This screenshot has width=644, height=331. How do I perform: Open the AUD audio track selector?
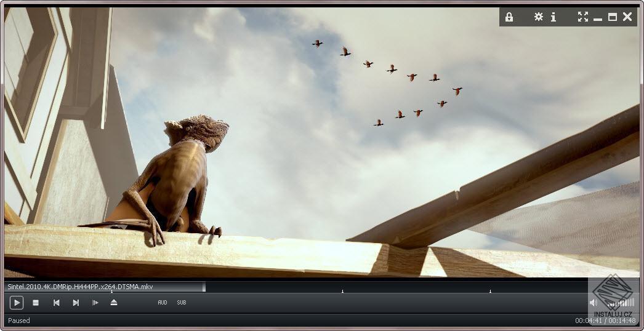point(163,303)
